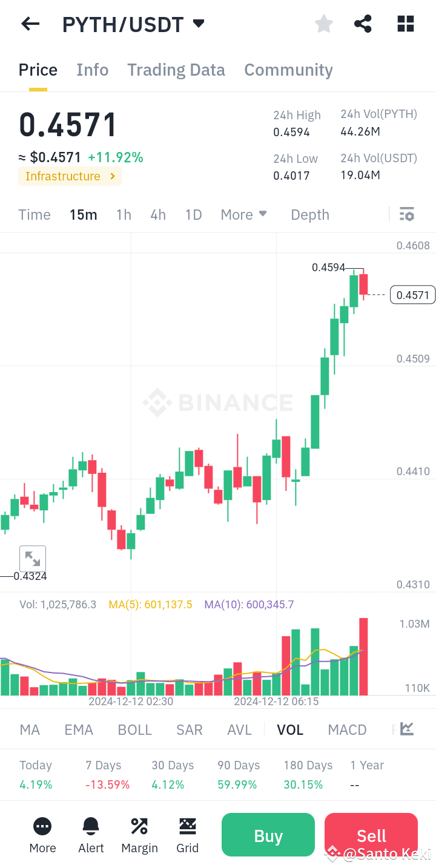Image resolution: width=436 pixels, height=868 pixels.
Task: Open the Grid trading tool
Action: (188, 835)
